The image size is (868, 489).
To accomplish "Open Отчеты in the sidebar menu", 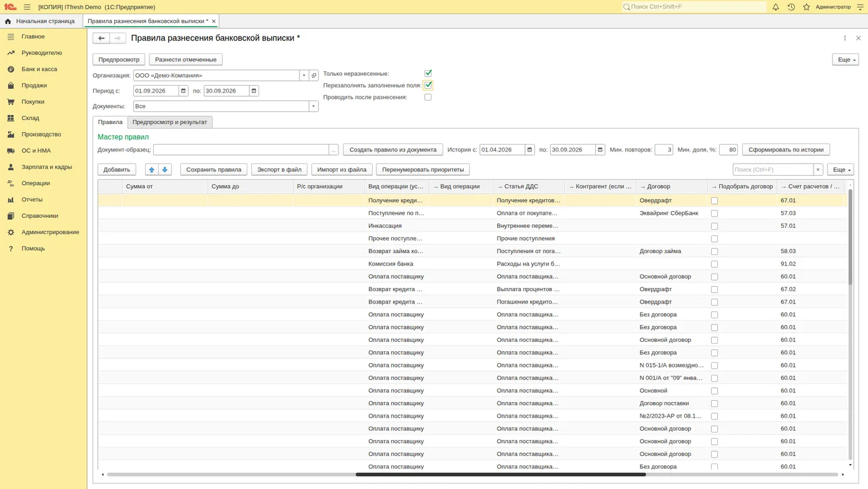I will pyautogui.click(x=32, y=199).
